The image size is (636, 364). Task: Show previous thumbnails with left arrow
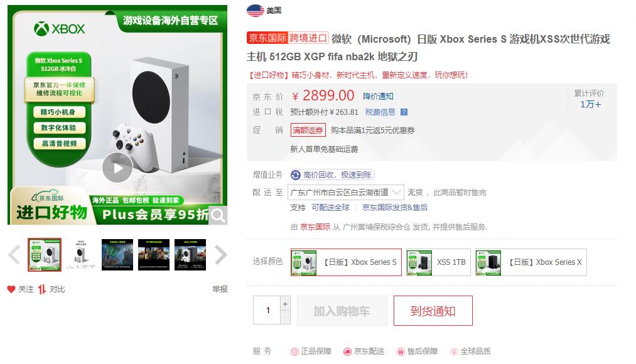click(14, 255)
